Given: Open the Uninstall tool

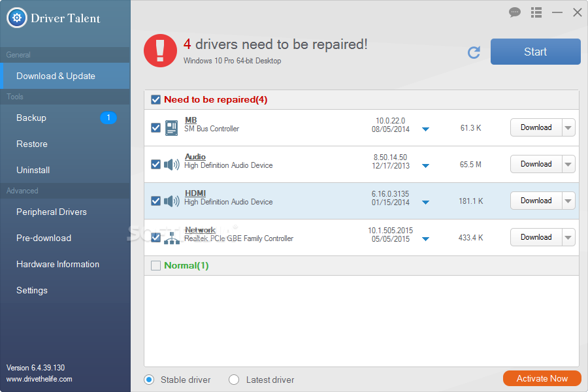Looking at the screenshot, I should [x=65, y=170].
